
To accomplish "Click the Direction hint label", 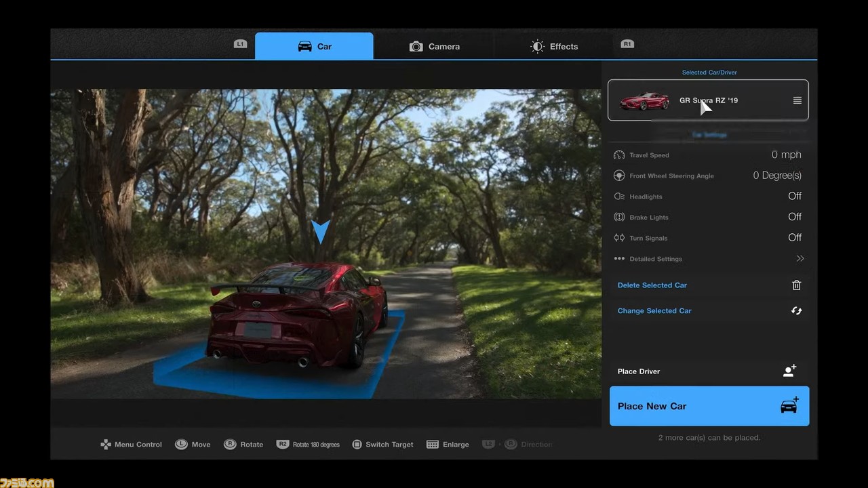I will 536,445.
